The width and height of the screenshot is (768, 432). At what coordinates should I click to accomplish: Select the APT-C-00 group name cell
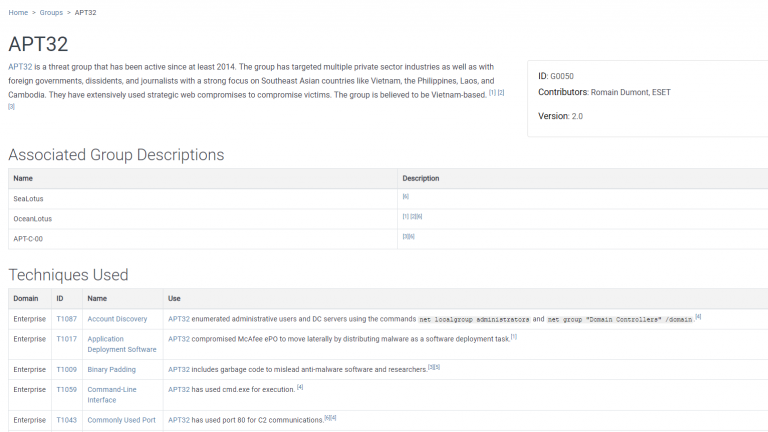pyautogui.click(x=203, y=239)
